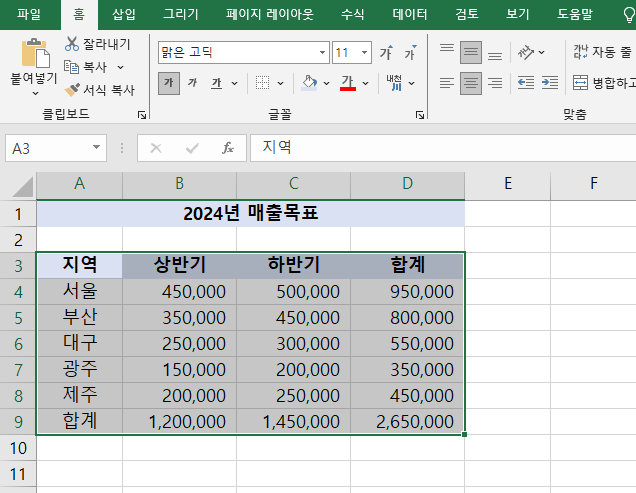Toggle middle vertical alignment
This screenshot has width=636, height=493.
[x=471, y=52]
